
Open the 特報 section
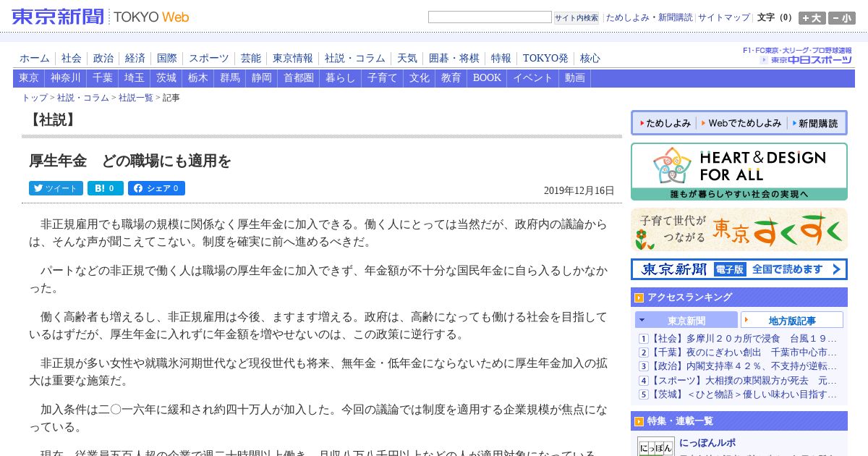[x=501, y=58]
